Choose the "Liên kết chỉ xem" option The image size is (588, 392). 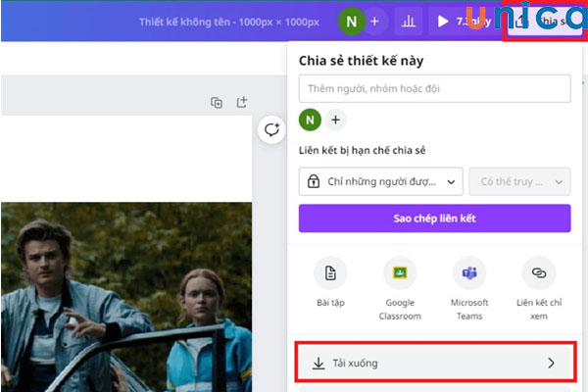click(539, 288)
